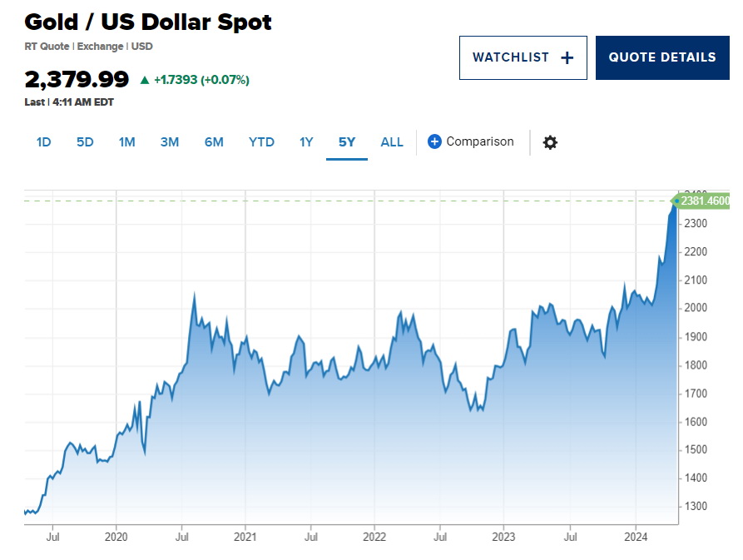View full history with ALL tab
Viewport: 743px width, 560px height.
click(x=392, y=142)
